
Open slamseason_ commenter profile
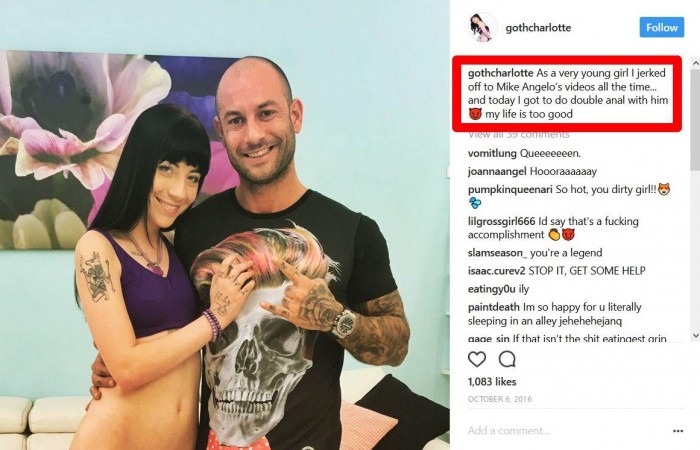click(497, 253)
